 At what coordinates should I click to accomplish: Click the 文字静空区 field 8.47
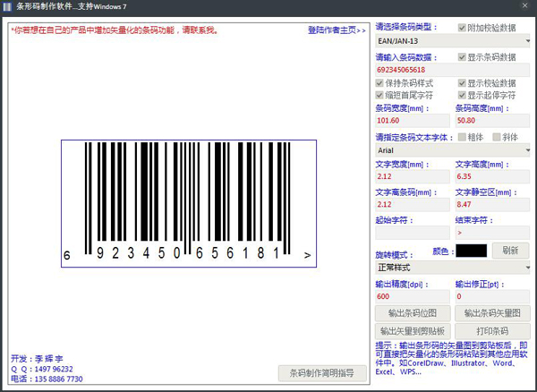tap(492, 204)
